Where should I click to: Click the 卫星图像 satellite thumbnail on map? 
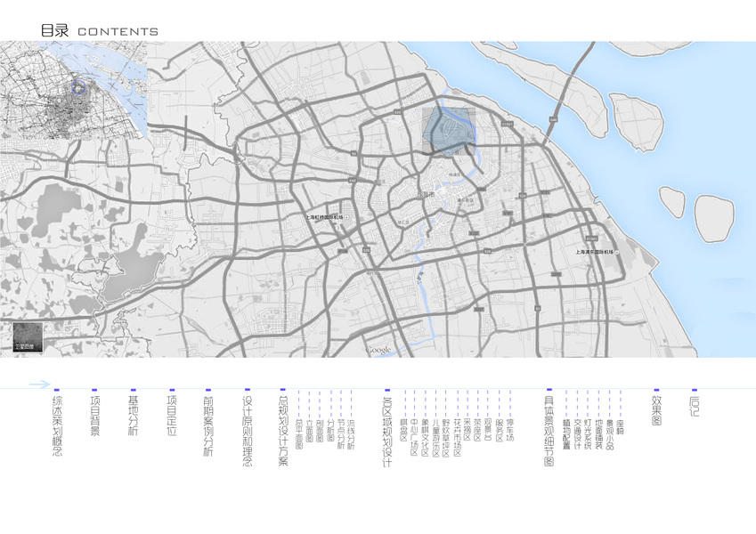pos(28,337)
